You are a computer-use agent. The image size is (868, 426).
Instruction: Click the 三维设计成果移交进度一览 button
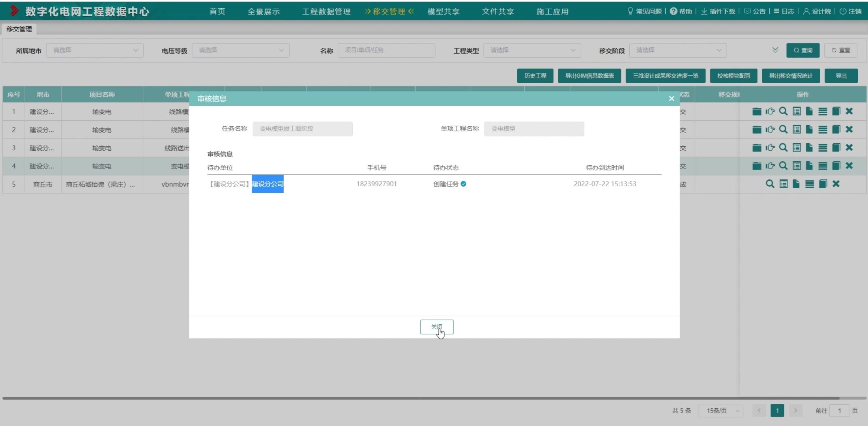pos(666,76)
